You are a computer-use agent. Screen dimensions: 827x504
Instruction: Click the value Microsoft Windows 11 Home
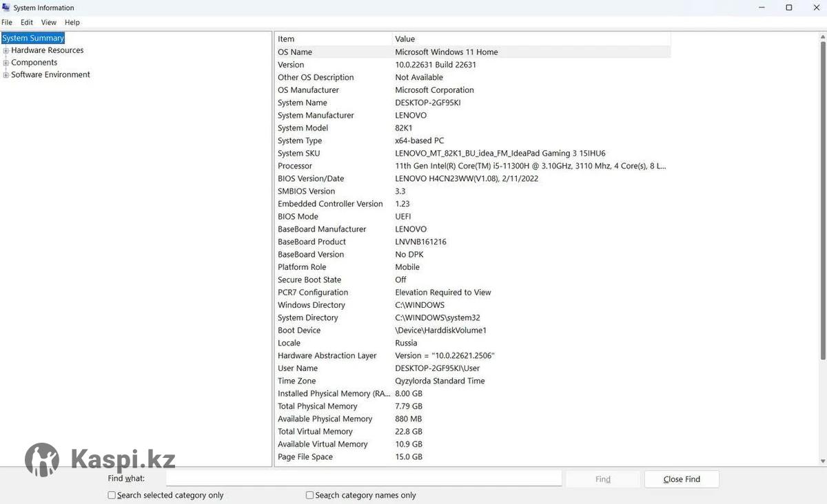click(x=447, y=52)
